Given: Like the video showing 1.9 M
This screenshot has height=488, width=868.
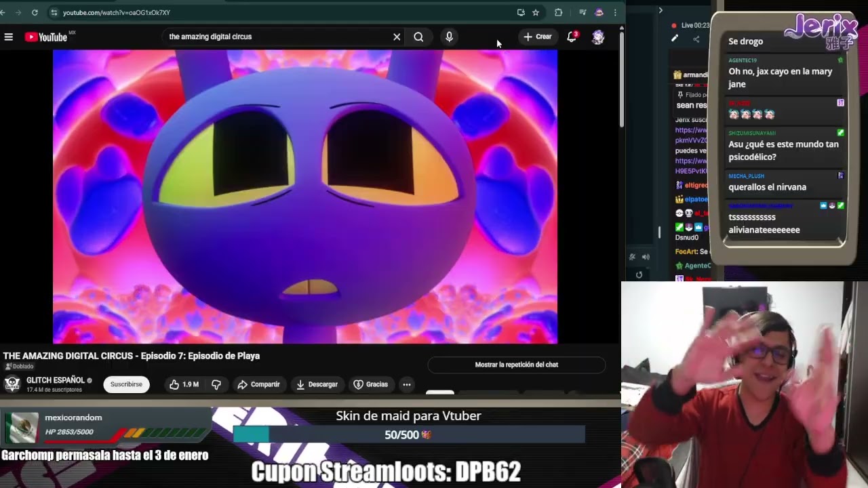Looking at the screenshot, I should coord(184,384).
